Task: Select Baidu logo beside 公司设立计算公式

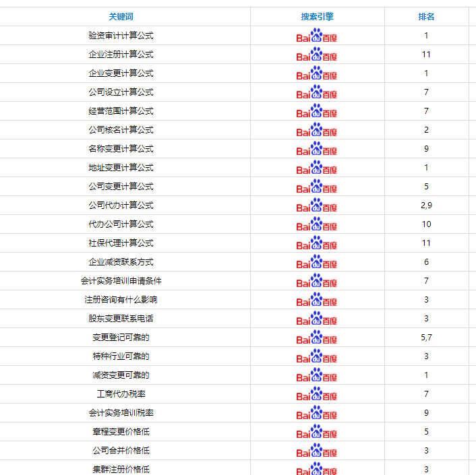Action: [317, 92]
